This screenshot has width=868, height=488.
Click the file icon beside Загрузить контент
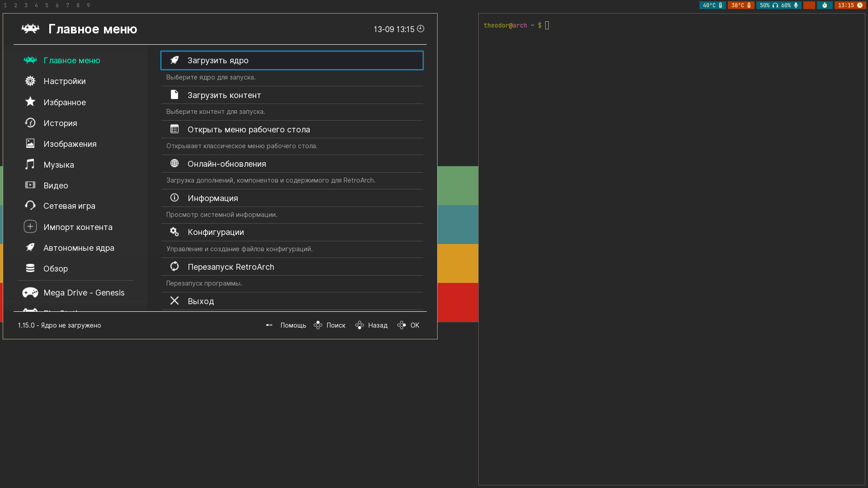[x=175, y=94]
